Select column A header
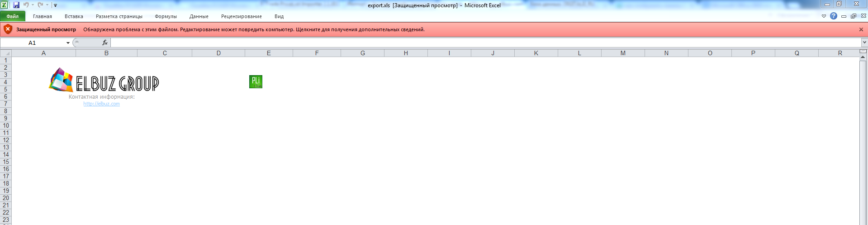This screenshot has height=225, width=868. click(x=43, y=53)
